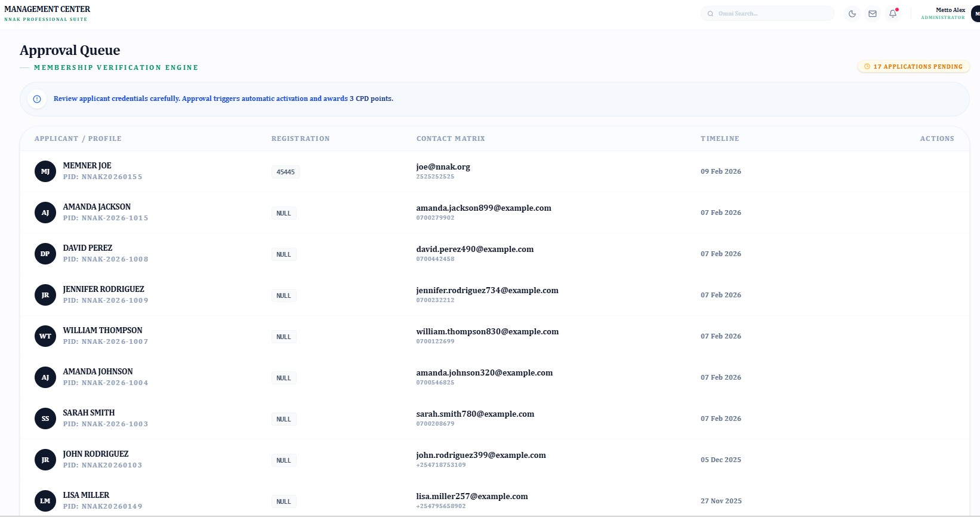This screenshot has height=517, width=980.
Task: Click the SS avatar for Sarah Smith
Action: click(45, 418)
